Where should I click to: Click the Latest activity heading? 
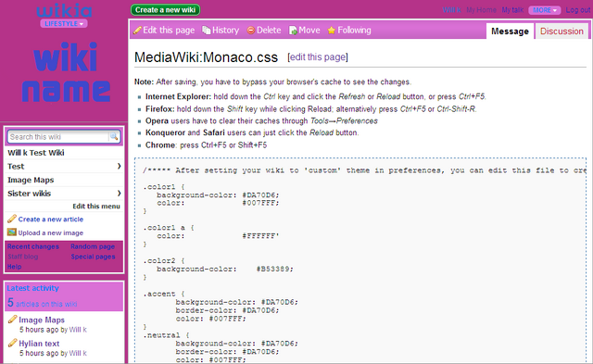tap(33, 288)
